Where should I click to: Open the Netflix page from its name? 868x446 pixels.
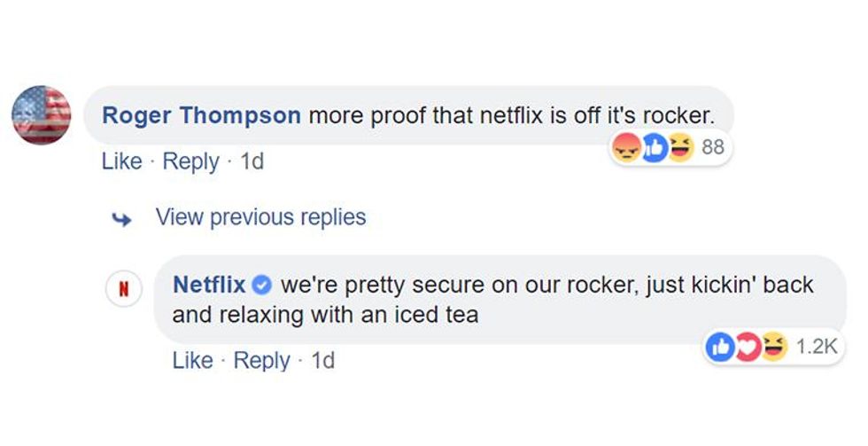point(209,285)
